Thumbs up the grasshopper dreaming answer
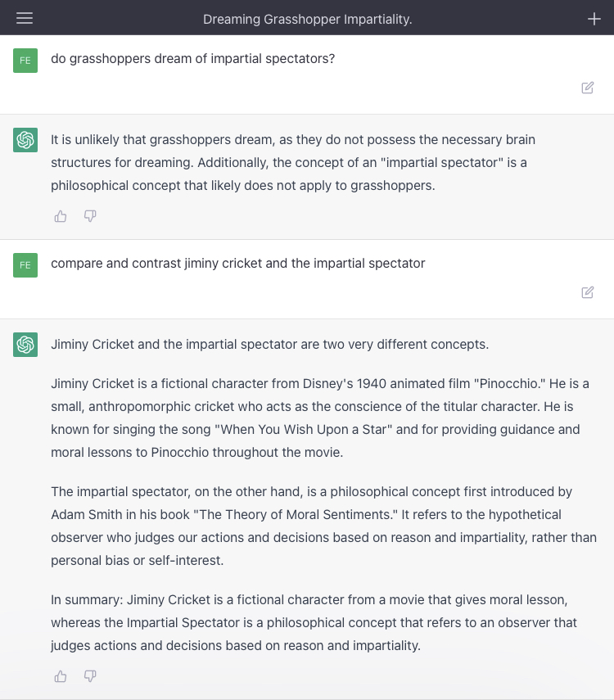 (x=61, y=216)
